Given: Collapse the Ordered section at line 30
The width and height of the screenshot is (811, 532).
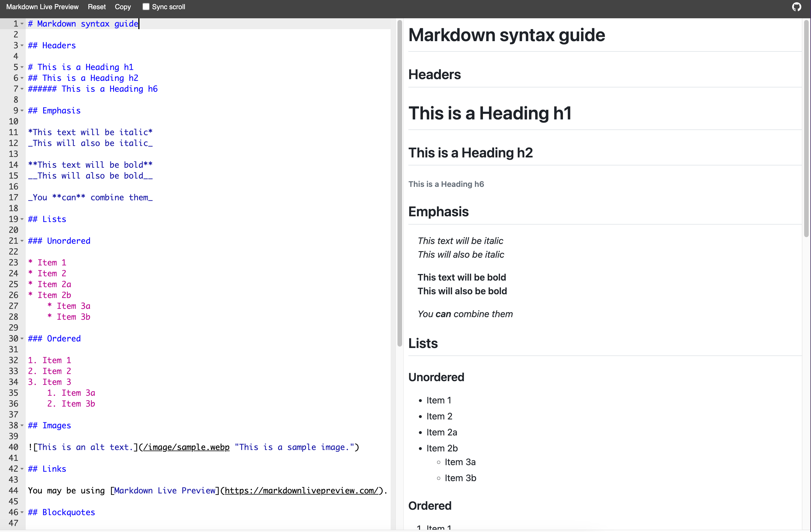Looking at the screenshot, I should 22,339.
